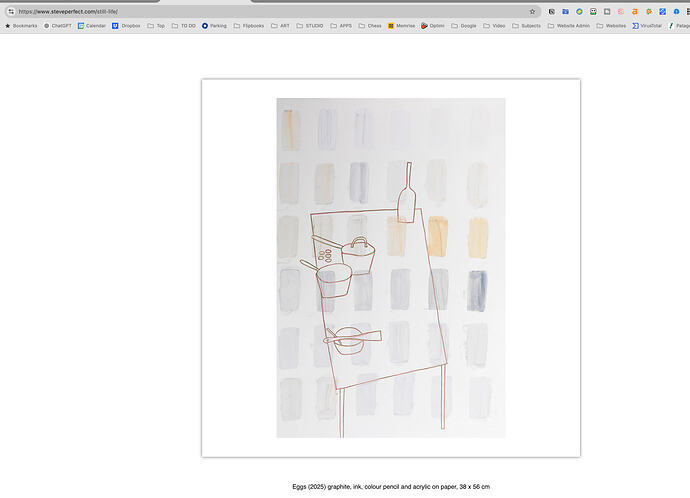The height and width of the screenshot is (498, 690).
Task: Open the VirusTotal bookmark
Action: (x=647, y=26)
